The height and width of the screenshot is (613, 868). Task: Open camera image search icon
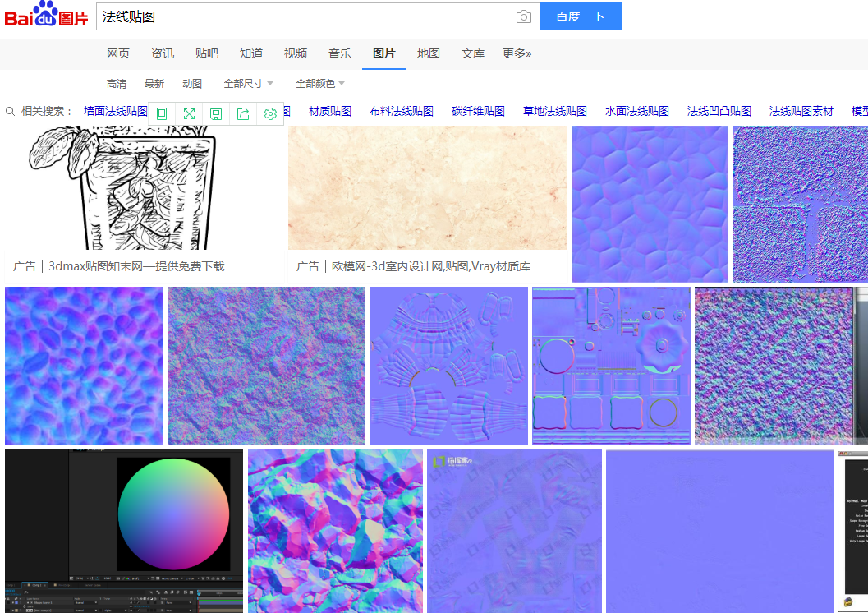pos(523,16)
